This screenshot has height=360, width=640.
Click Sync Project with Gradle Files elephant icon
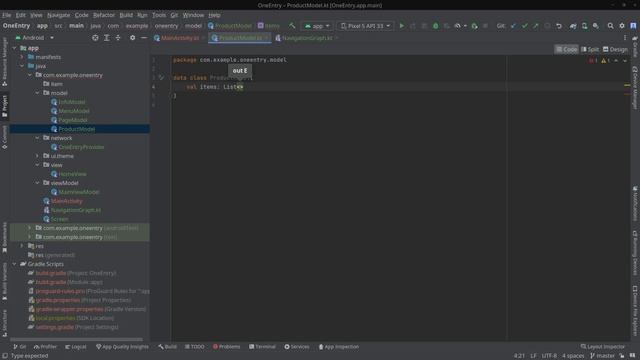tap(573, 26)
